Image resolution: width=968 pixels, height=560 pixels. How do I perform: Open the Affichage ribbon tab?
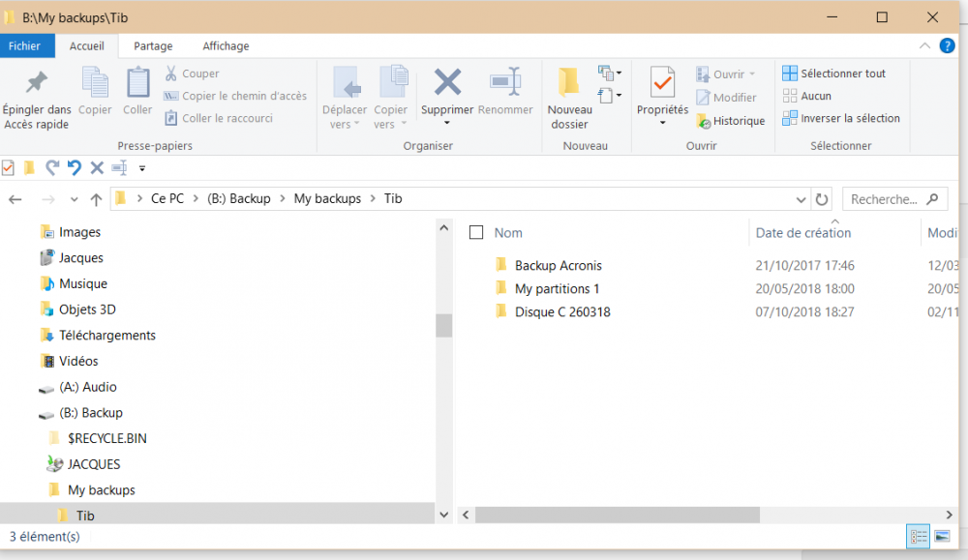click(x=226, y=46)
